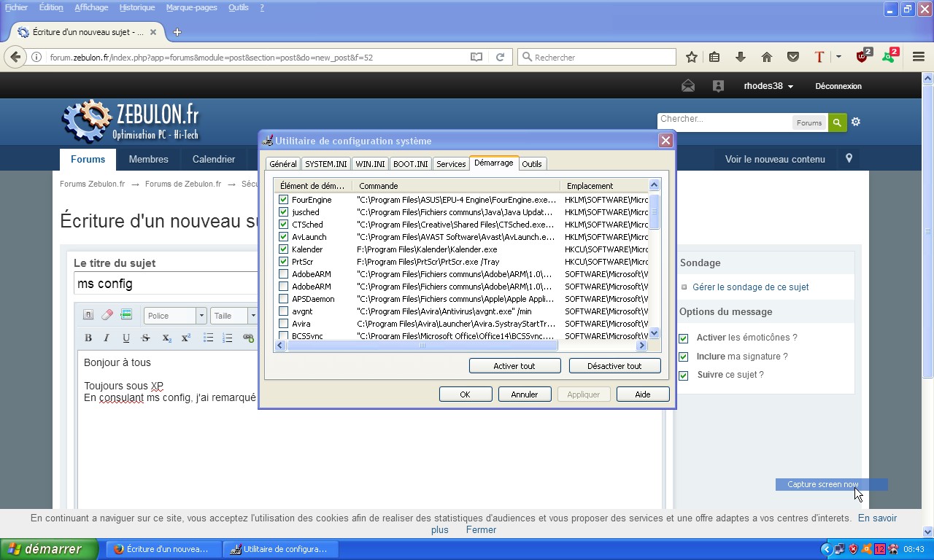
Task: Switch to the Services tab in msconfig
Action: pyautogui.click(x=451, y=164)
